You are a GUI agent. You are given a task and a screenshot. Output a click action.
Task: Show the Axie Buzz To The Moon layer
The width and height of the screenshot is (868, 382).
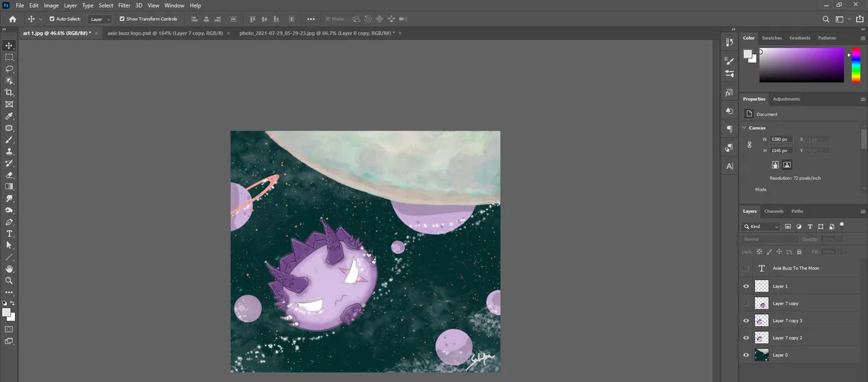coord(747,269)
